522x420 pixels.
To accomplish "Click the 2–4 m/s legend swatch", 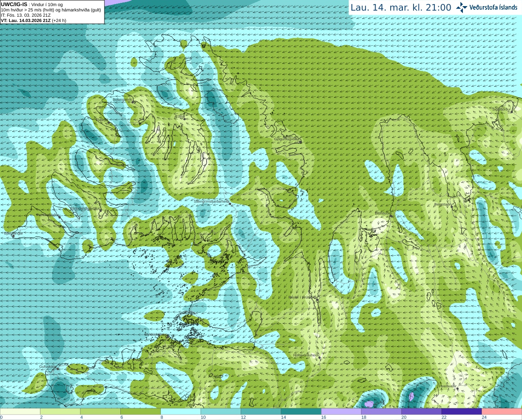I will (60, 411).
